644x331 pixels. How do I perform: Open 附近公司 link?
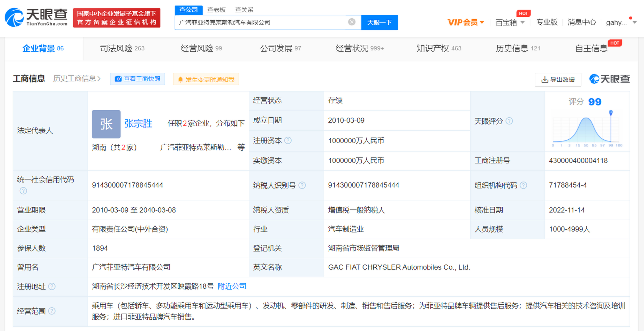pyautogui.click(x=232, y=286)
